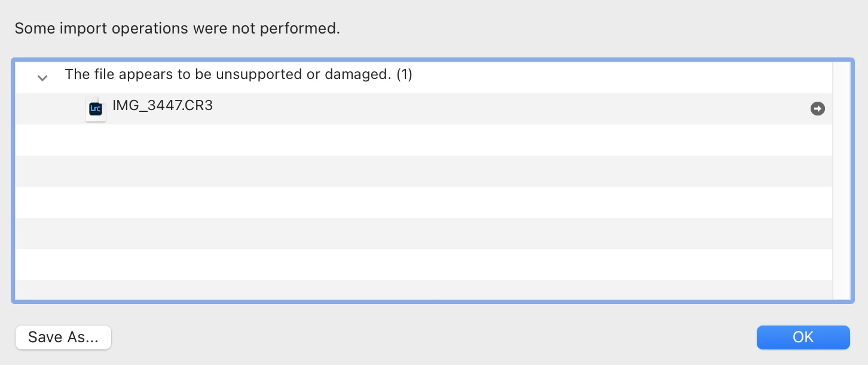868x365 pixels.
Task: Click the Lrc file icon beside IMG_3447.CR3
Action: (96, 109)
